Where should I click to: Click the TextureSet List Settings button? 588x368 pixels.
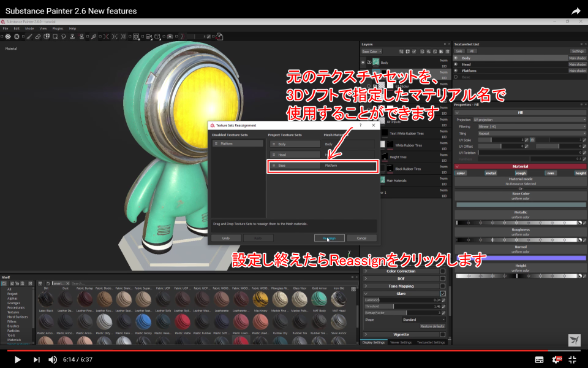point(578,52)
